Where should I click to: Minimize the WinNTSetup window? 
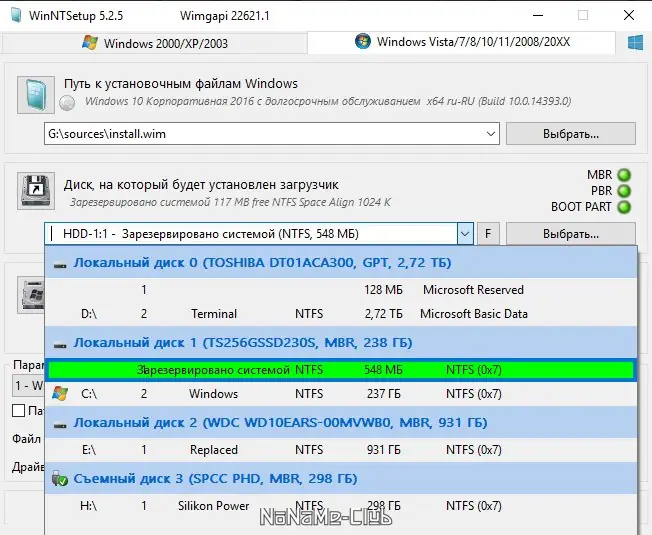(538, 15)
